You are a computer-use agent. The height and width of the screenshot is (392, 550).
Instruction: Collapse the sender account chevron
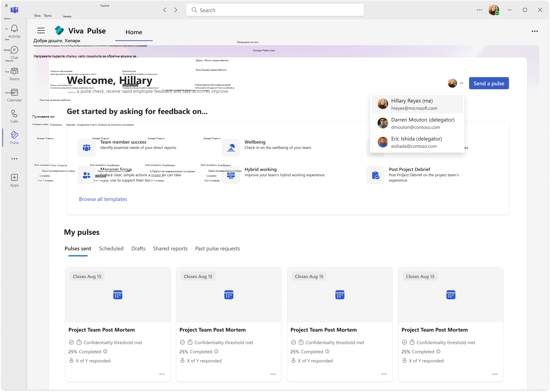(x=461, y=83)
